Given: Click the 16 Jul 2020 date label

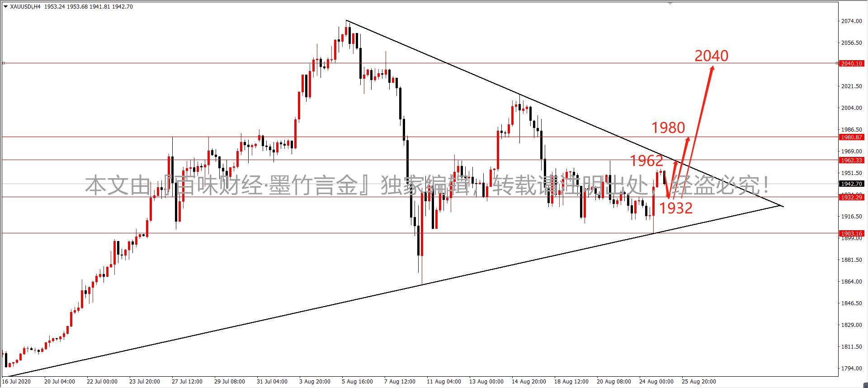Looking at the screenshot, I should pyautogui.click(x=16, y=382).
